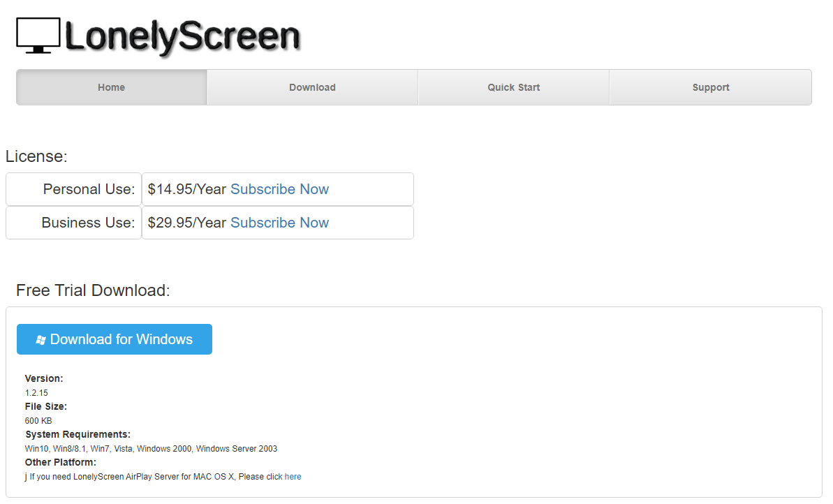Click the Win10, Win8/8.1 requirements line
833x504 pixels.
pos(151,449)
